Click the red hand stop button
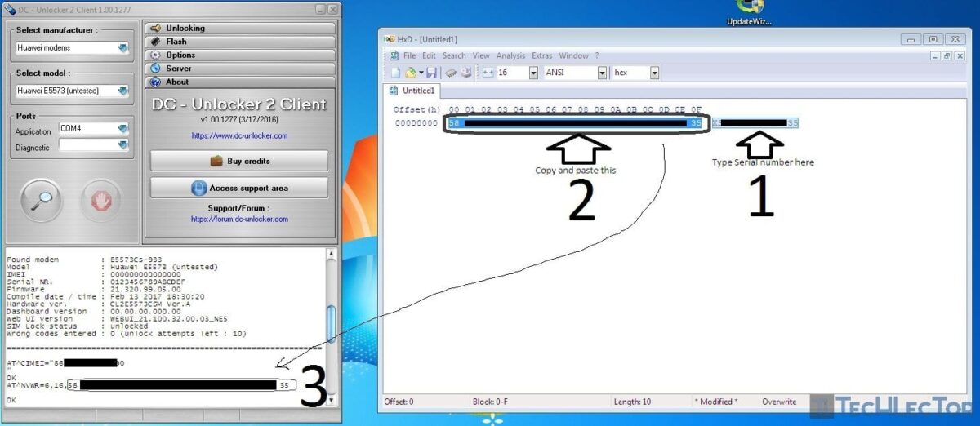 100,199
